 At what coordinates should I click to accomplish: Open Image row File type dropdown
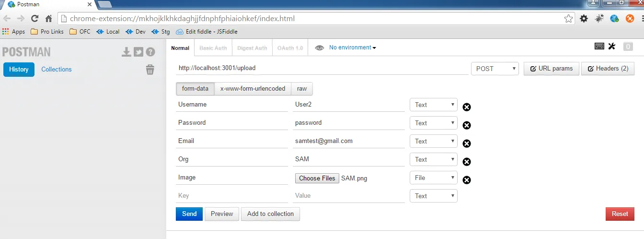pos(434,178)
